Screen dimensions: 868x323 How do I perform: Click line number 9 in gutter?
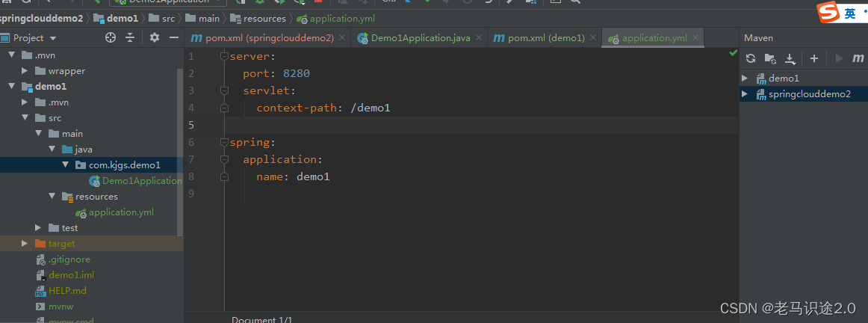(x=191, y=194)
